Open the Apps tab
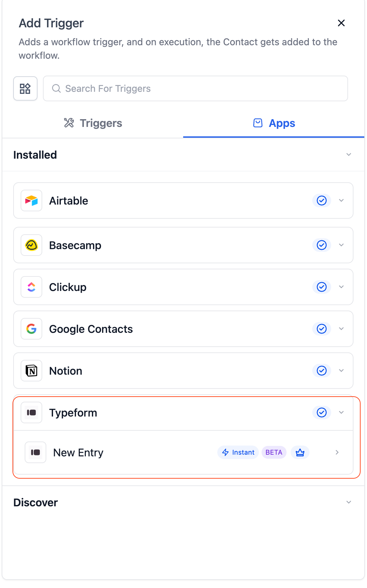The width and height of the screenshot is (367, 588). pyautogui.click(x=274, y=123)
